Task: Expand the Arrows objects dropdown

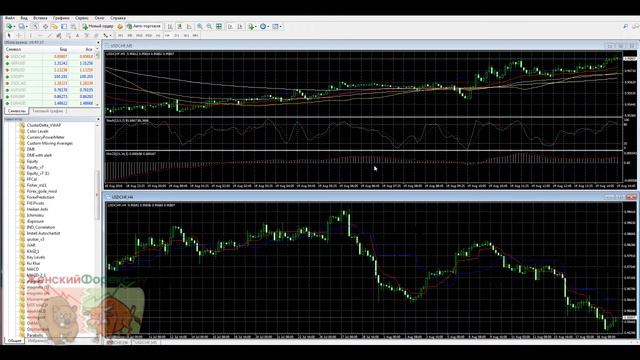Action: (x=111, y=36)
